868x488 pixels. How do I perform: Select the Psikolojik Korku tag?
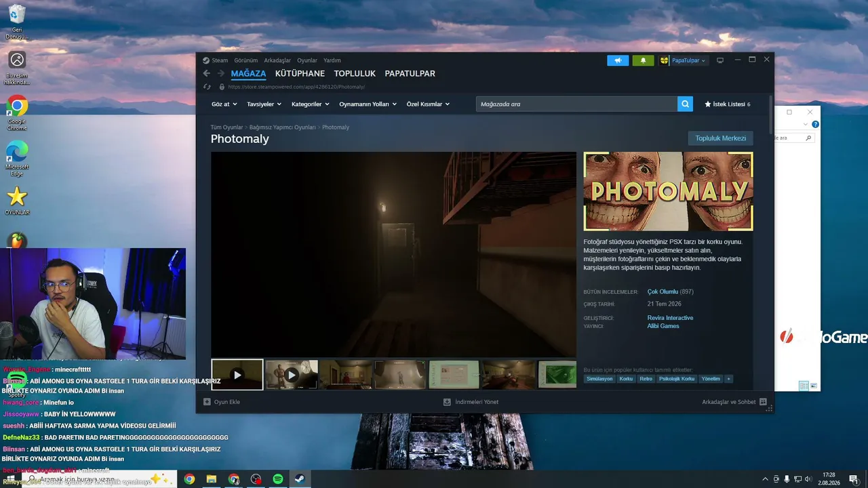677,379
